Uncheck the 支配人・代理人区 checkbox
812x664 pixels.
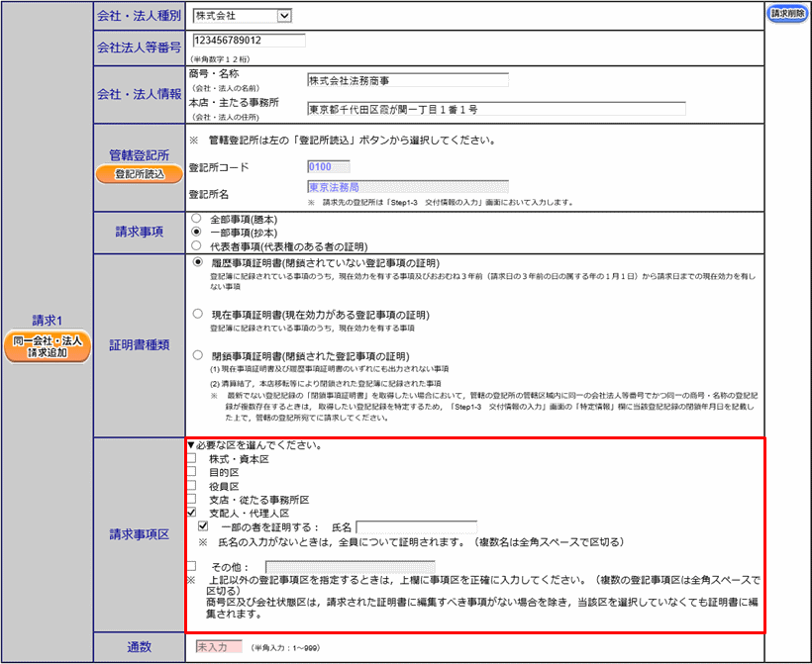(192, 514)
